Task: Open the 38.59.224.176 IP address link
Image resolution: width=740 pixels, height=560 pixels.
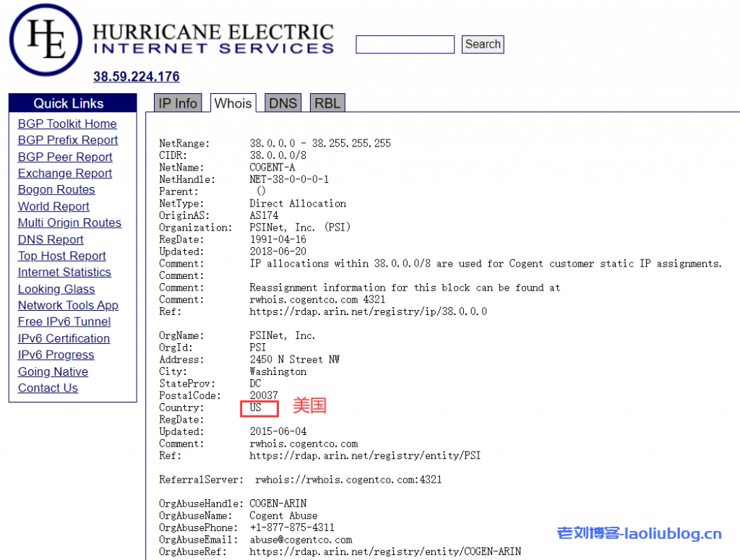Action: click(136, 77)
